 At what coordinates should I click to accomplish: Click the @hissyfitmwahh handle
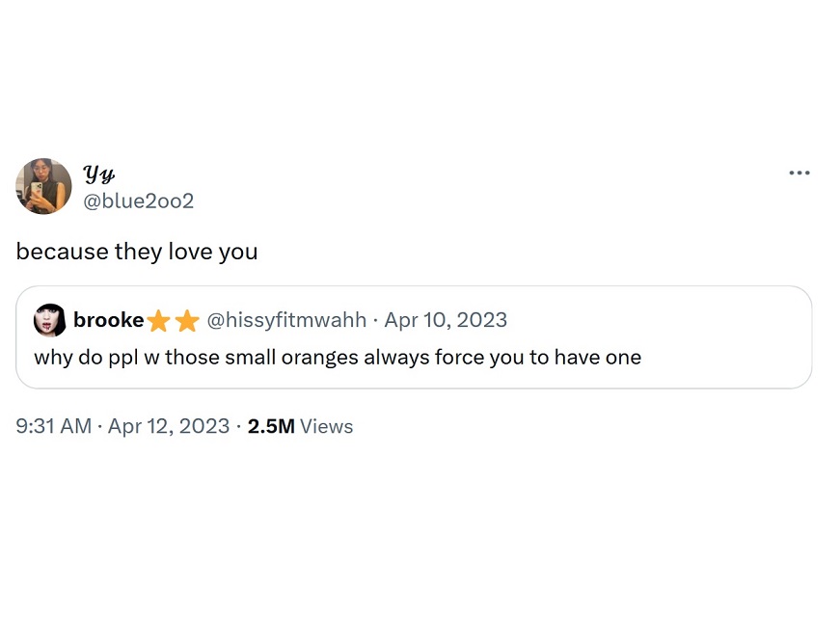[x=286, y=320]
